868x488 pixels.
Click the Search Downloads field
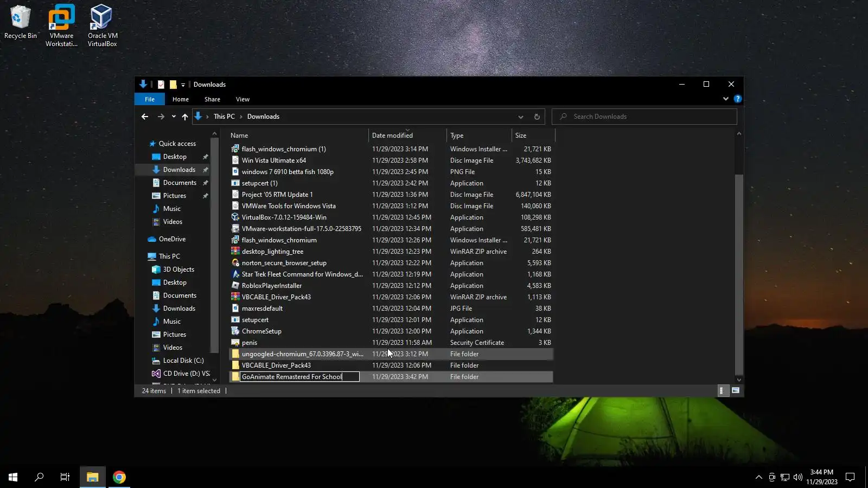[644, 117]
